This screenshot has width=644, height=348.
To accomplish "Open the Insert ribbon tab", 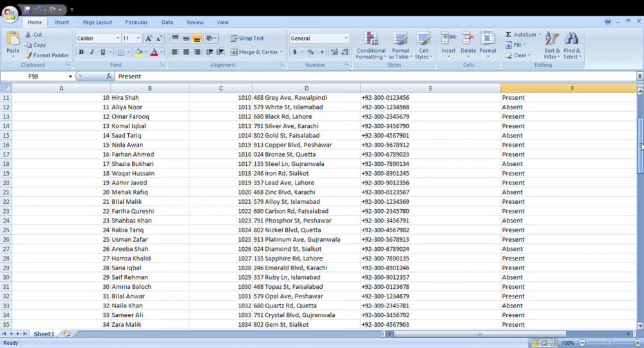I will tap(62, 22).
